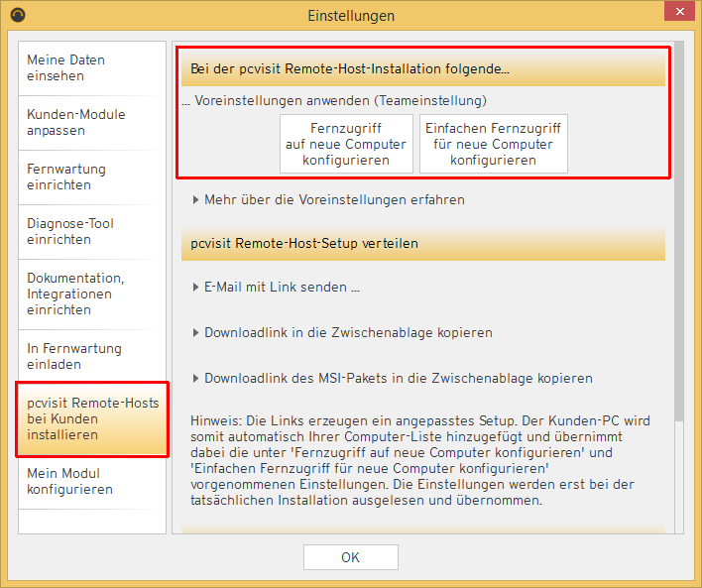Expand 'E-Mail mit Link senden' option

(x=282, y=288)
